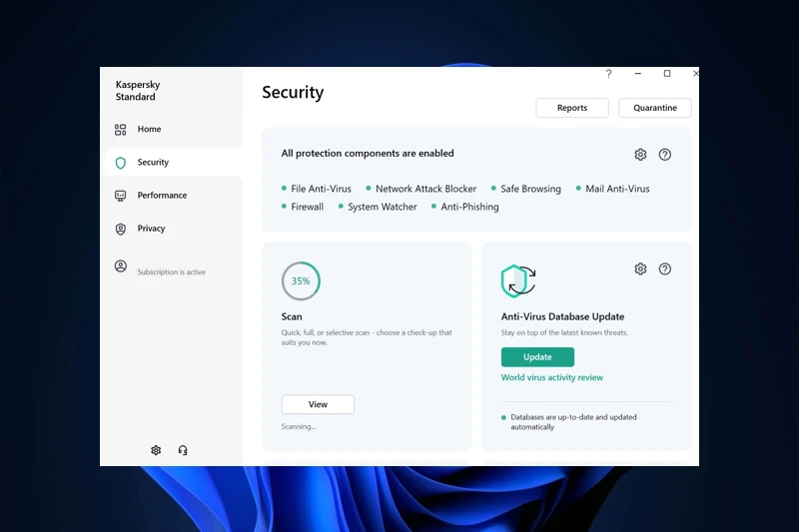
Task: Open protection components help icon
Action: tap(665, 155)
